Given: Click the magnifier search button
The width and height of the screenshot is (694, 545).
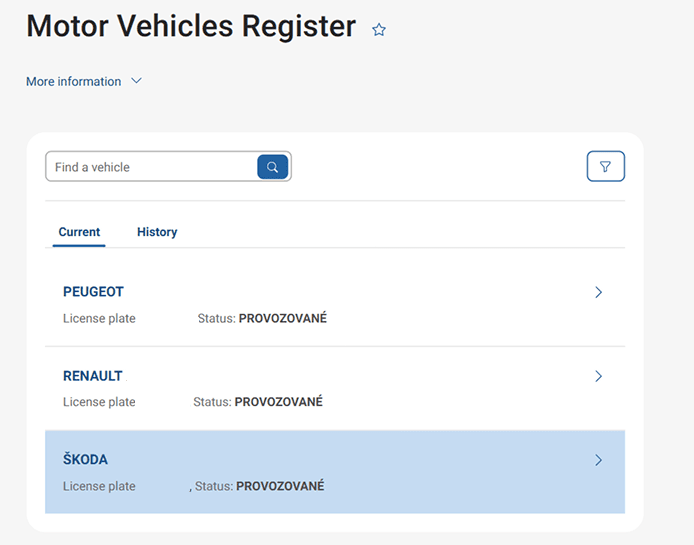Looking at the screenshot, I should (272, 167).
